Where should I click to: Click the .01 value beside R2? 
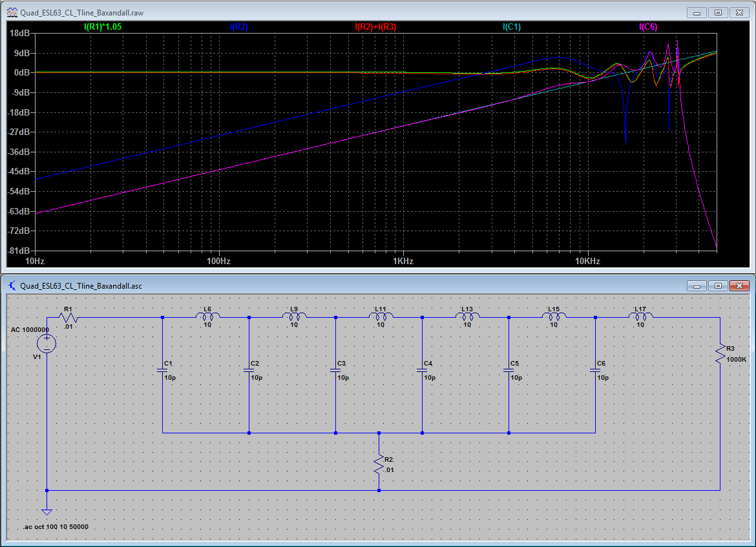389,470
